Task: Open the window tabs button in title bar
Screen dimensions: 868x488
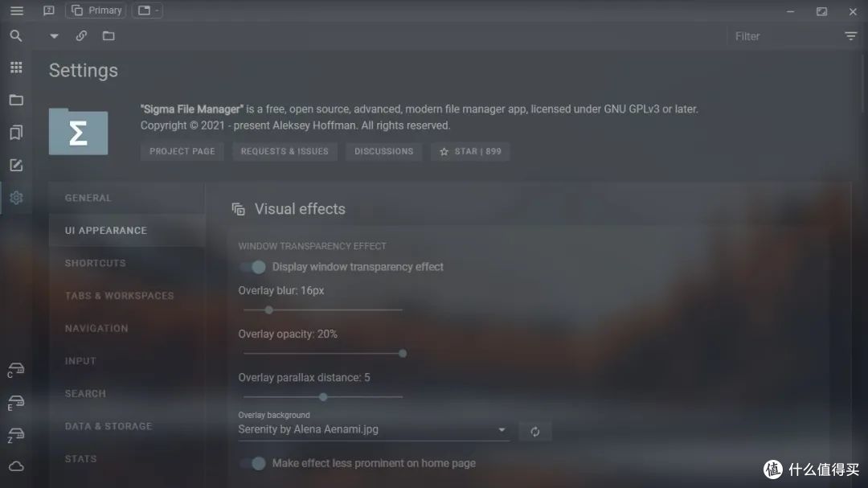Action: coord(147,10)
